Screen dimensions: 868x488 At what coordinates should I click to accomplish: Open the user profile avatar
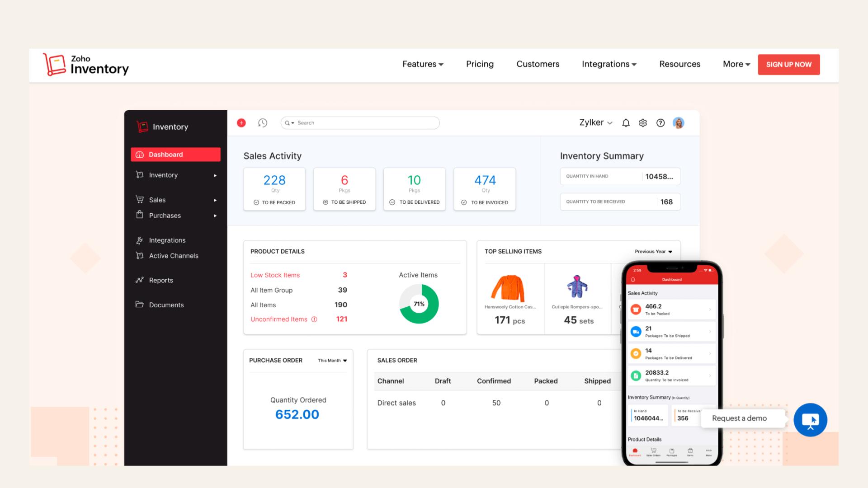[x=678, y=123]
